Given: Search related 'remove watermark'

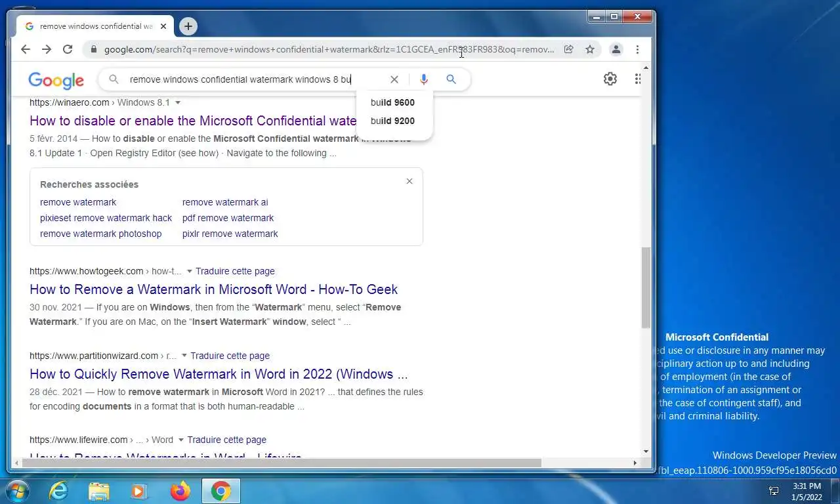Looking at the screenshot, I should 78,202.
